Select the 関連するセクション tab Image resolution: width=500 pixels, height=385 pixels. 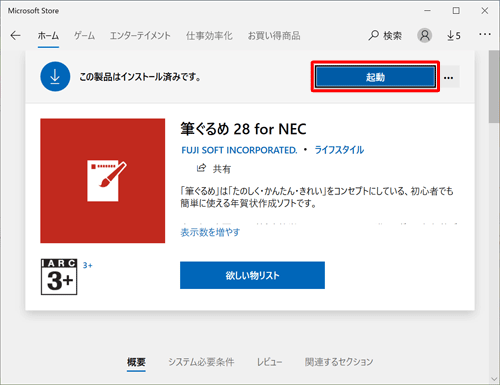339,362
